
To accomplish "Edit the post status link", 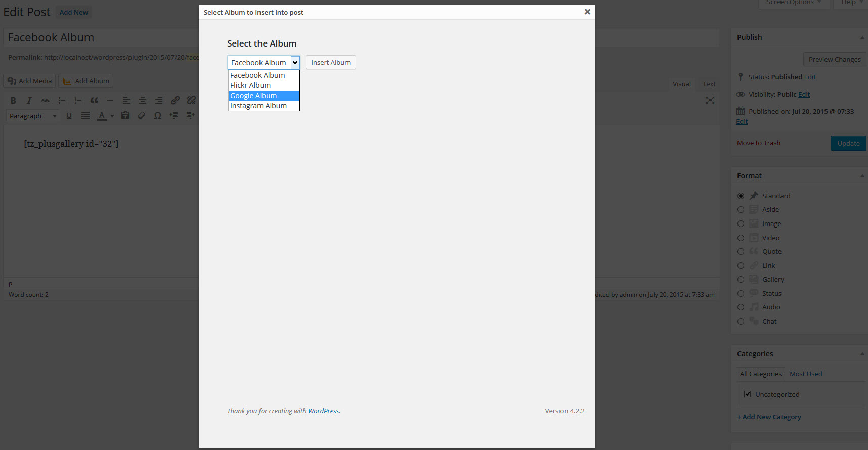I will tap(810, 77).
